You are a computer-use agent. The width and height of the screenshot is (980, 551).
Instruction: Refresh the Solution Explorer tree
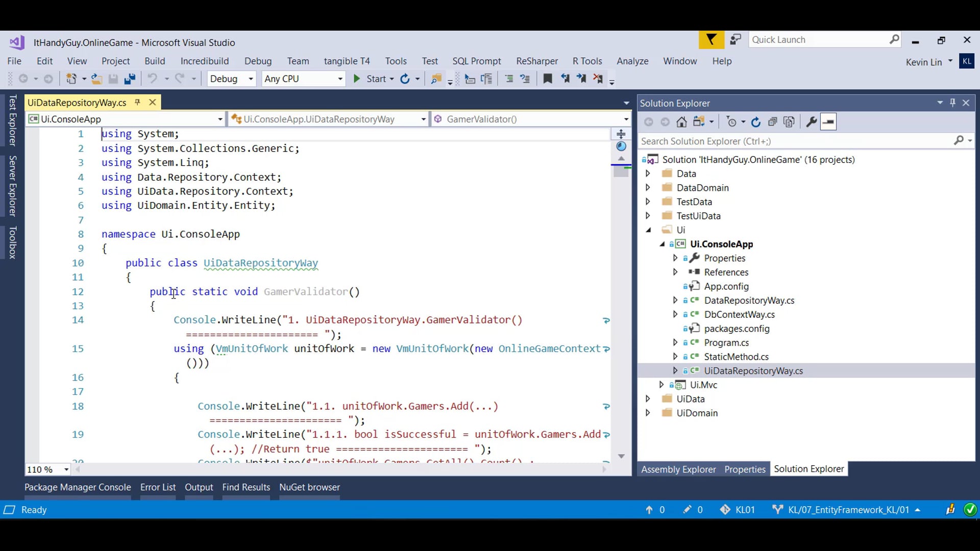point(756,122)
